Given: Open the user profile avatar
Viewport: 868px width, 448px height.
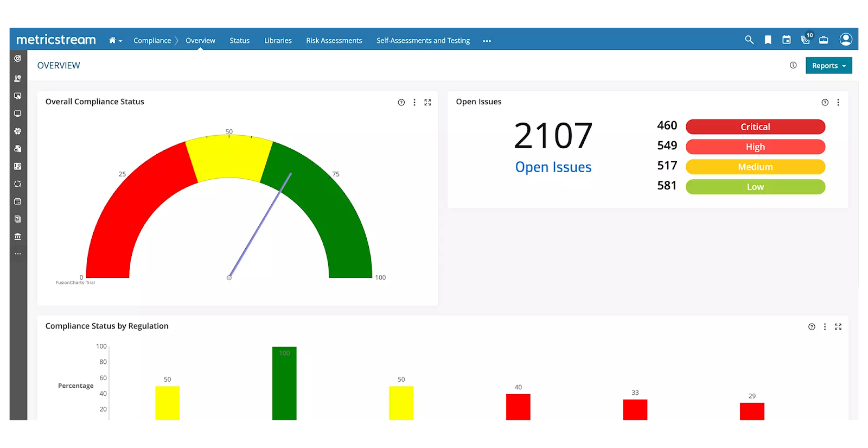Looking at the screenshot, I should (845, 39).
